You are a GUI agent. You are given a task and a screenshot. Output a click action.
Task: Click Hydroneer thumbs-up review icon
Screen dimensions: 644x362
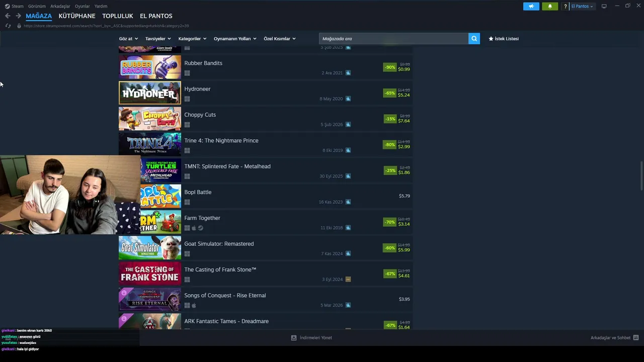(348, 99)
